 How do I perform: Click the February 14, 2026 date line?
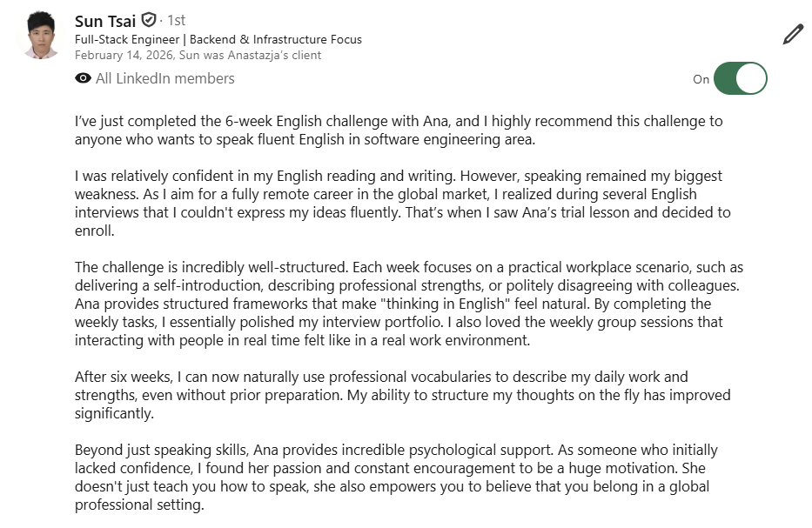tap(198, 55)
